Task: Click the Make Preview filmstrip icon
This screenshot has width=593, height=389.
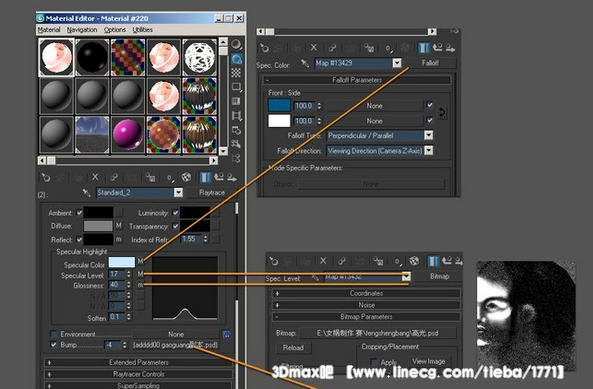Action: [236, 115]
